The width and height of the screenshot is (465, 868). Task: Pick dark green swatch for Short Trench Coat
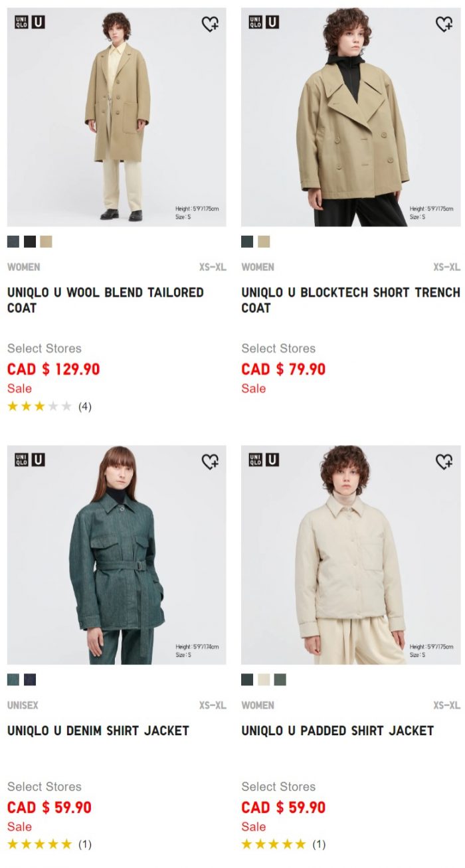tap(247, 242)
